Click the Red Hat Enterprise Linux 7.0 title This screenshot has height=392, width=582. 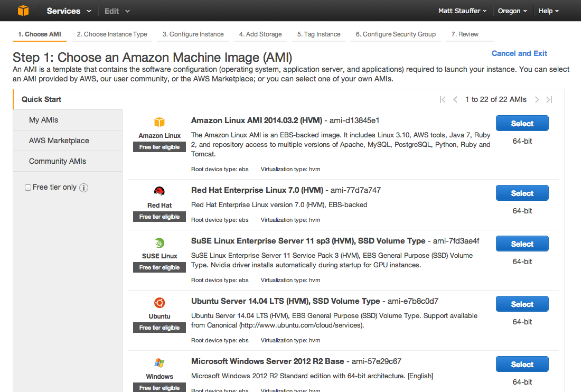click(257, 190)
